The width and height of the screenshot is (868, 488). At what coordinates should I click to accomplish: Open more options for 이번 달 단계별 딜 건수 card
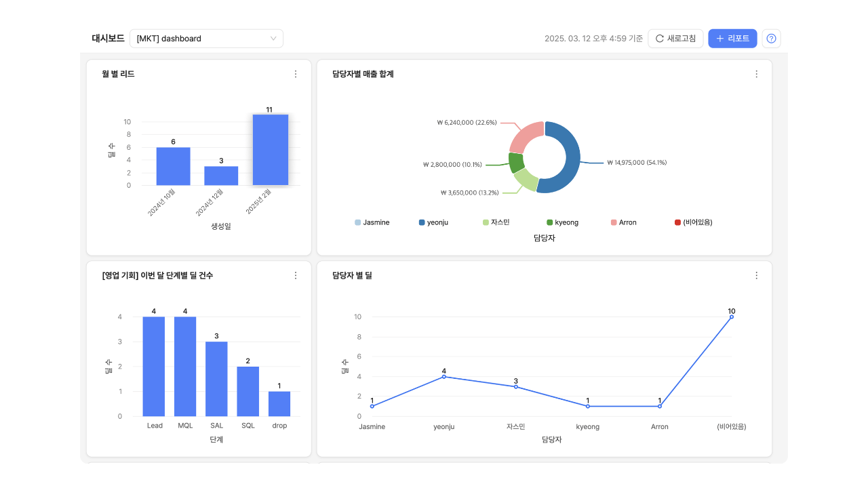pyautogui.click(x=295, y=275)
